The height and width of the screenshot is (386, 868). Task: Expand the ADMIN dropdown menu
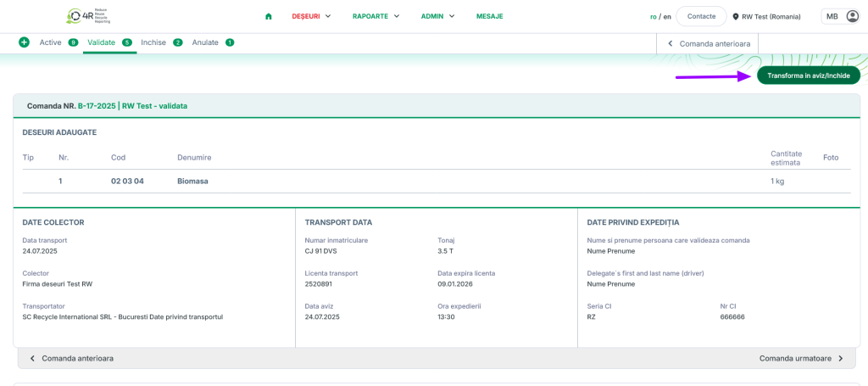[x=437, y=16]
